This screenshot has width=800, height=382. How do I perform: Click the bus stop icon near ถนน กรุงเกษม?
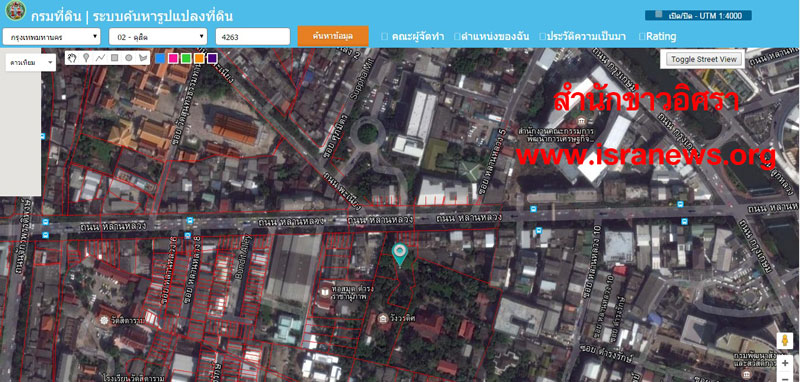click(x=683, y=221)
